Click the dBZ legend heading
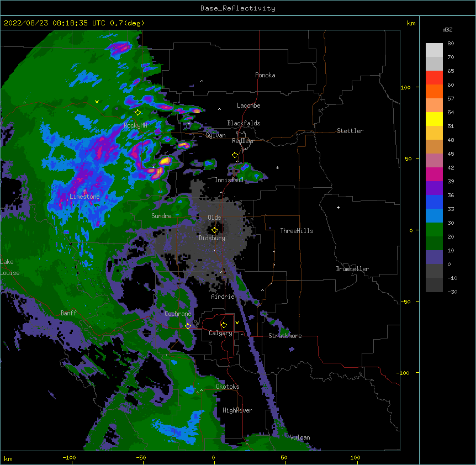 pos(447,30)
